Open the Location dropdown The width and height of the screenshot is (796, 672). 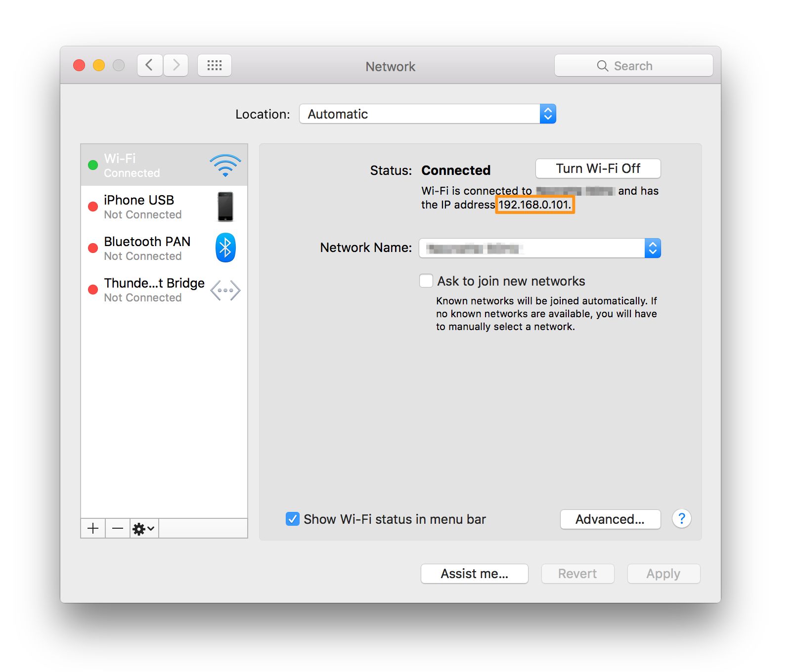[428, 114]
